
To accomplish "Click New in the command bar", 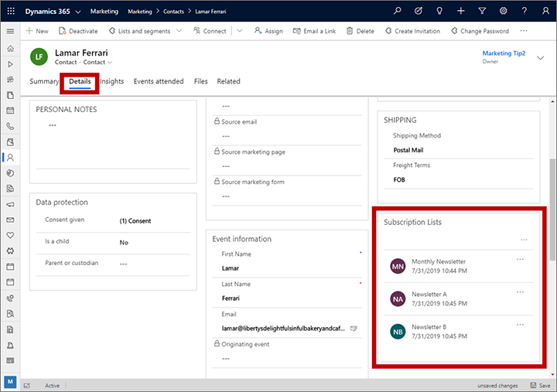I will [37, 31].
